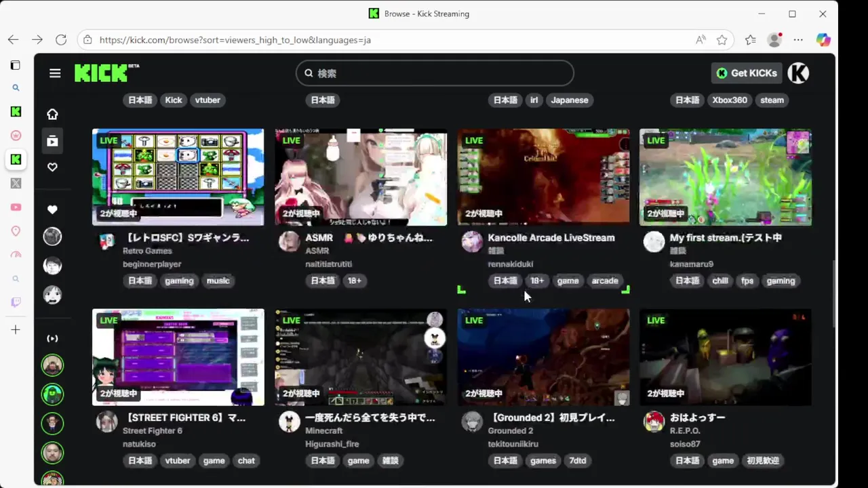
Task: Select the active Kick tab in vertical tabs
Action: click(x=16, y=159)
